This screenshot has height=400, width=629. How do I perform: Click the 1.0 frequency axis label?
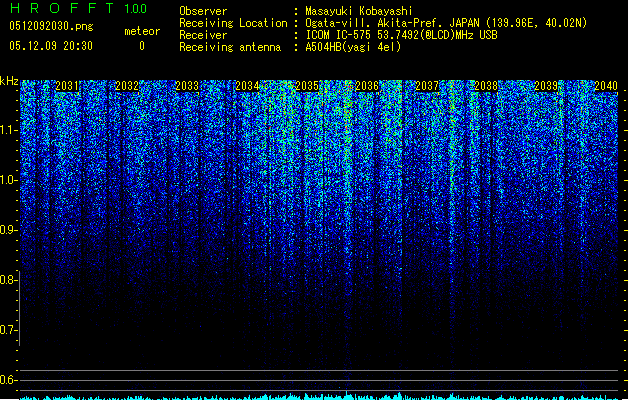[8, 180]
